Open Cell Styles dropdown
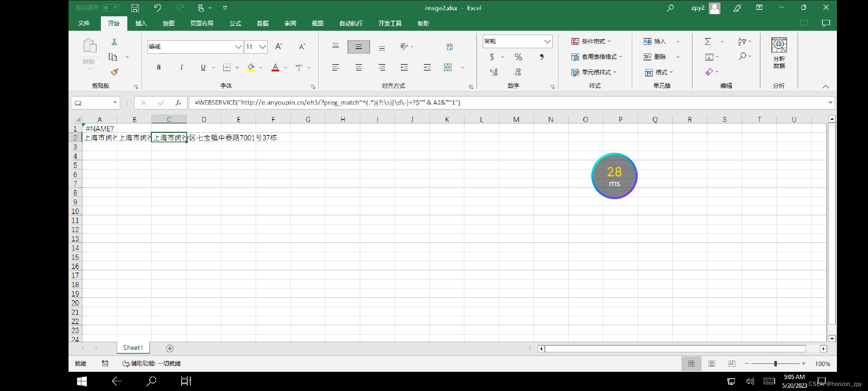This screenshot has height=391, width=868. [594, 72]
